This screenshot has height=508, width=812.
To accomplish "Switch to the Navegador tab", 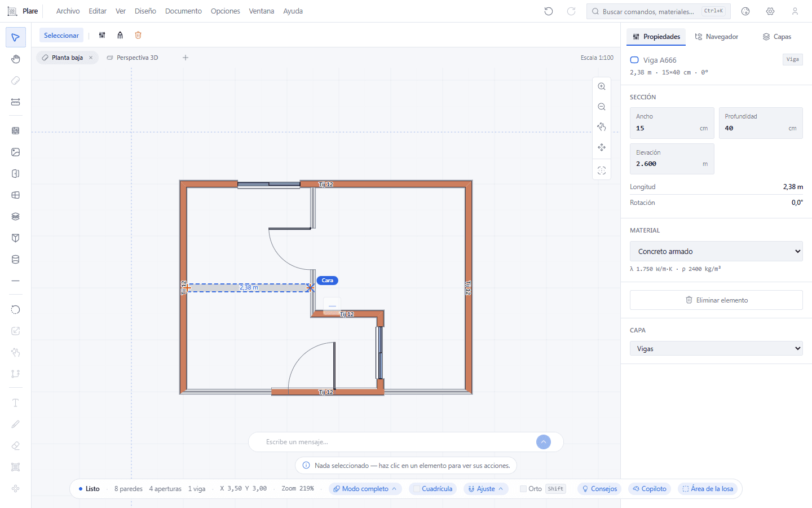I will (716, 37).
